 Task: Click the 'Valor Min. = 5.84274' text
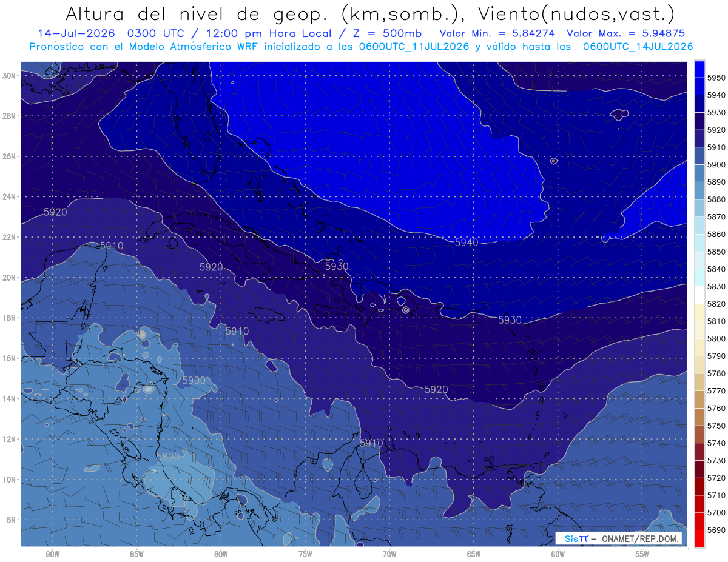[498, 33]
